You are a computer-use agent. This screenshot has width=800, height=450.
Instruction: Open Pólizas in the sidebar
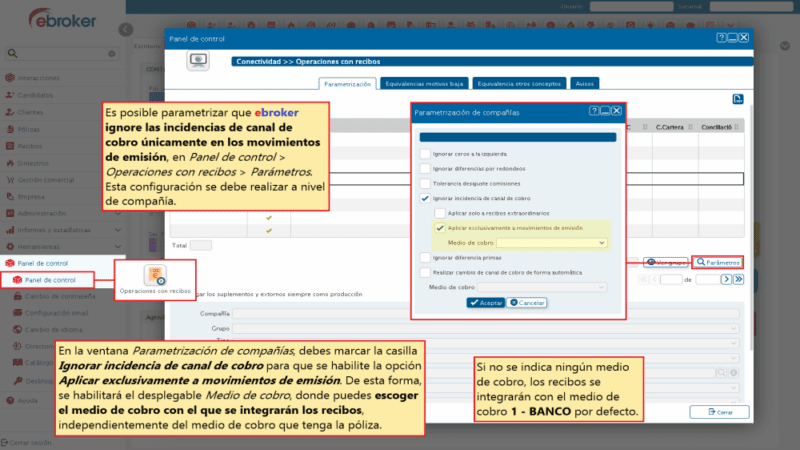28,129
